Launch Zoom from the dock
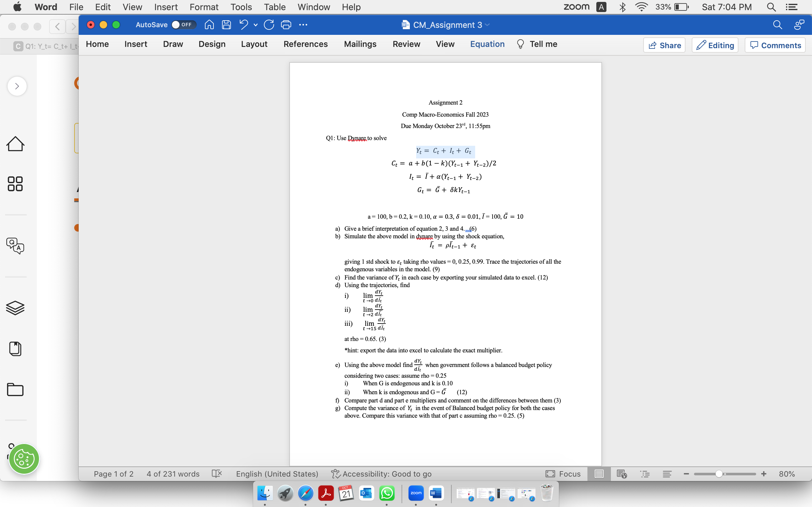This screenshot has height=507, width=812. 416,493
